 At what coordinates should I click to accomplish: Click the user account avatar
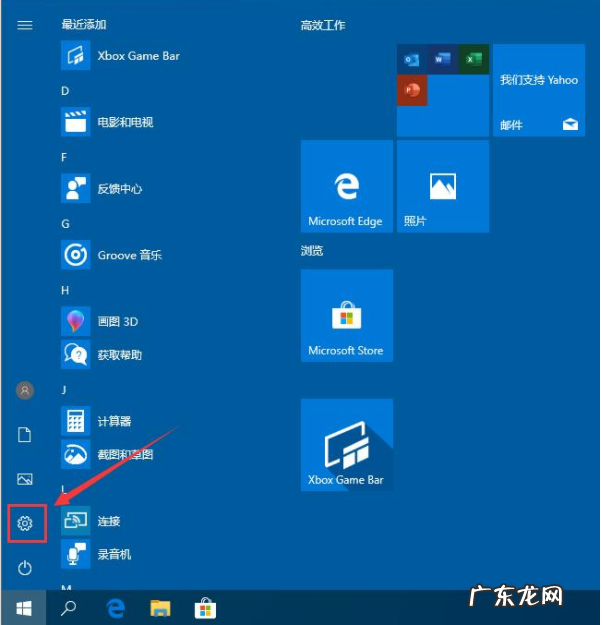coord(25,390)
